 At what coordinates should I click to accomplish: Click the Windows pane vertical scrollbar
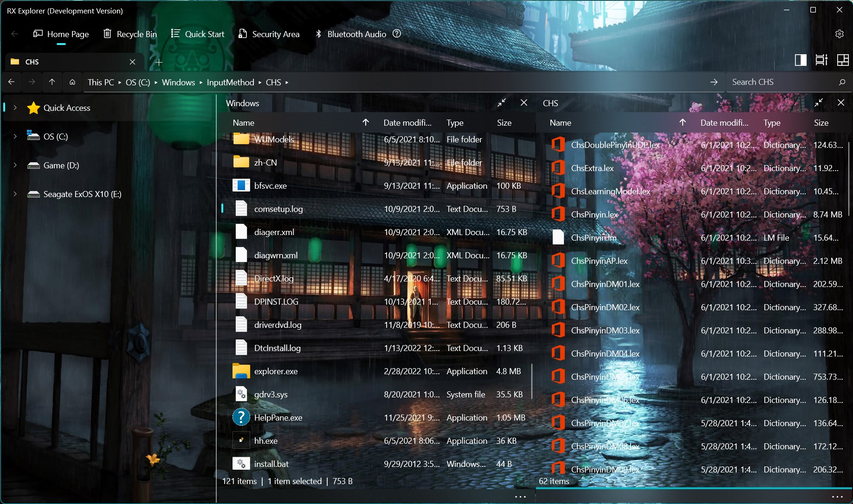tap(532, 381)
